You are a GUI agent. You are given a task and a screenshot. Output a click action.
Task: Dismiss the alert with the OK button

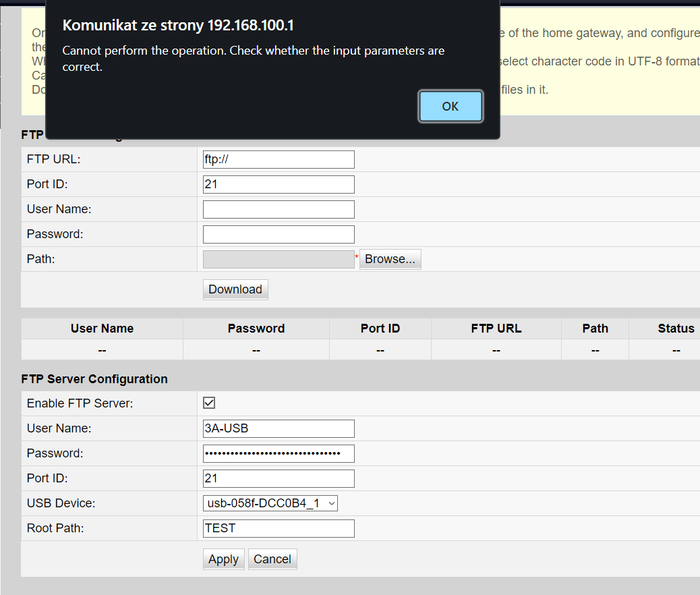(x=450, y=107)
